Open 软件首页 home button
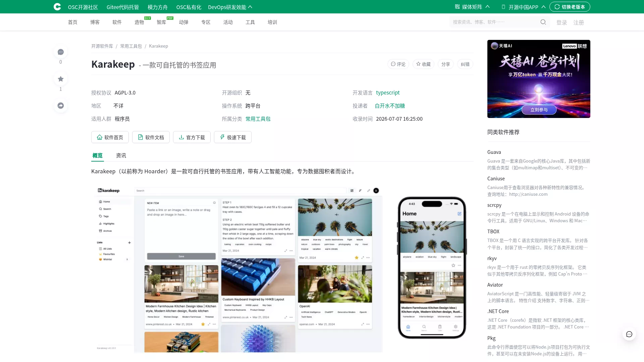Image resolution: width=644 pixels, height=362 pixels. (110, 137)
